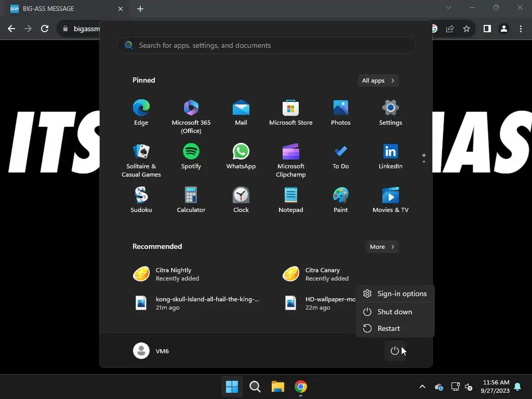
Task: Open Solitaire & Casual Games
Action: 141,160
